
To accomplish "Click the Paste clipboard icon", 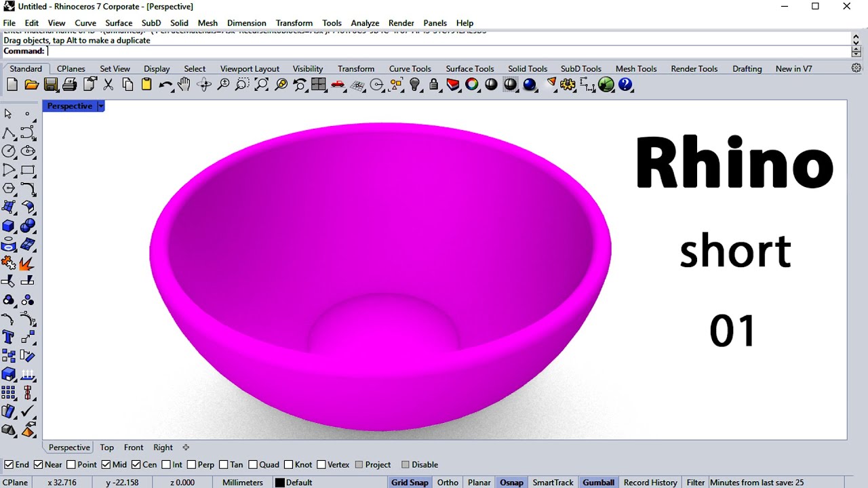I will pos(146,85).
